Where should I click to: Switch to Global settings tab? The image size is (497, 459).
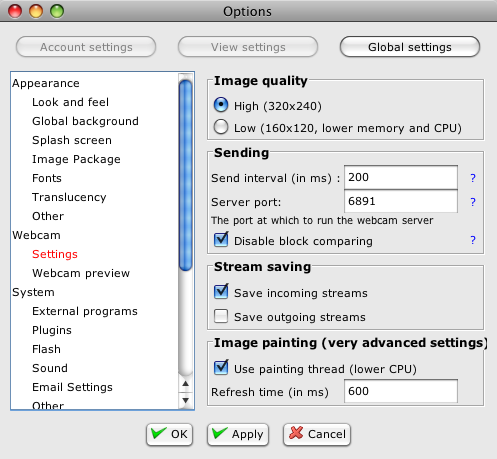[x=410, y=47]
